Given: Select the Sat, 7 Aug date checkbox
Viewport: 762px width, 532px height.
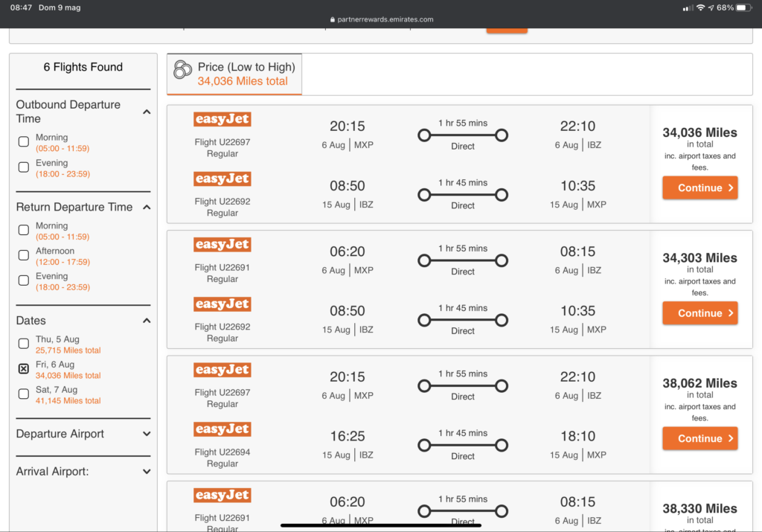Looking at the screenshot, I should (x=23, y=394).
